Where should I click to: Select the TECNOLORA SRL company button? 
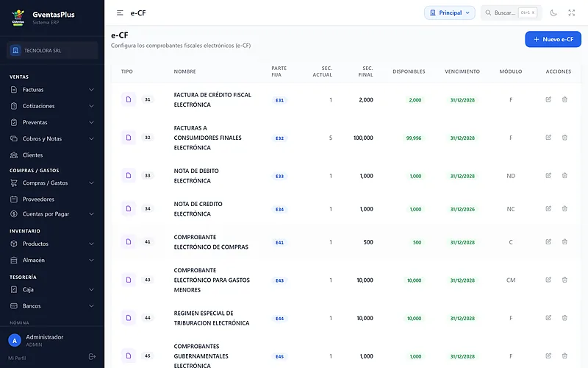pyautogui.click(x=52, y=50)
